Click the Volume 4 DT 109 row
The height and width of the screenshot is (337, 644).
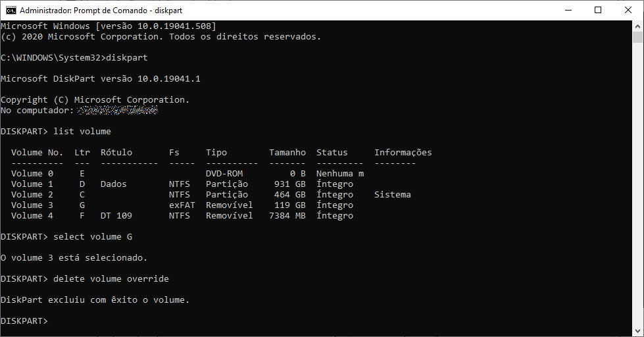182,216
